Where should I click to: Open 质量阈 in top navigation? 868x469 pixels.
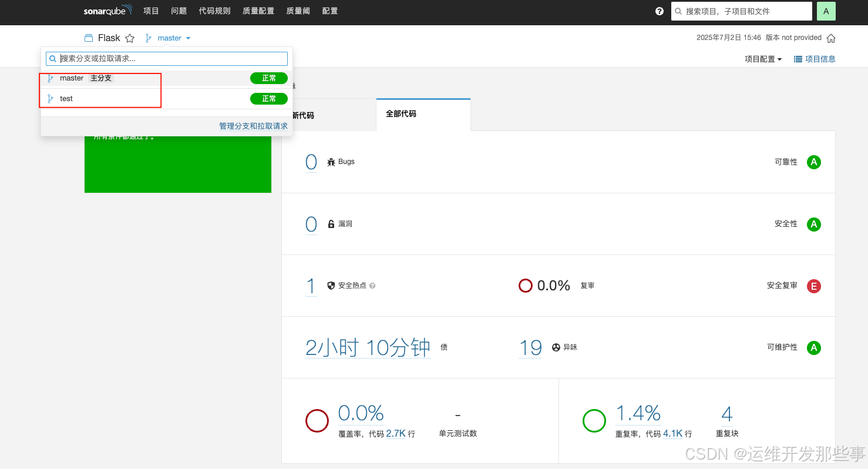tap(298, 11)
